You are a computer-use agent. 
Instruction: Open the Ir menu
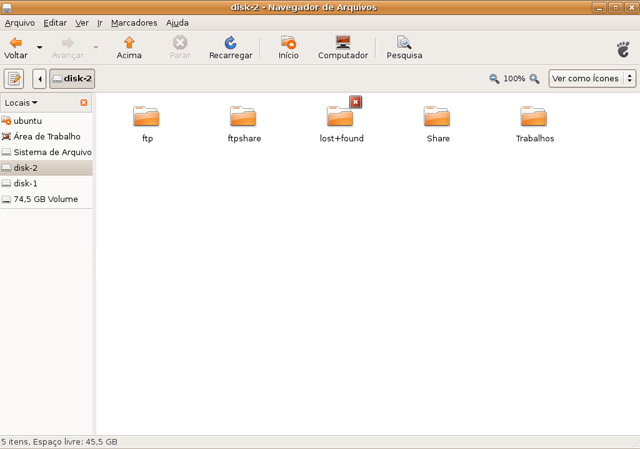tap(100, 23)
